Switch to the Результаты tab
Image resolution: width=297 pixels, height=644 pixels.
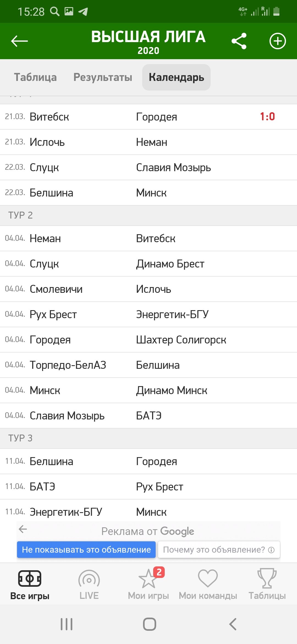(103, 77)
